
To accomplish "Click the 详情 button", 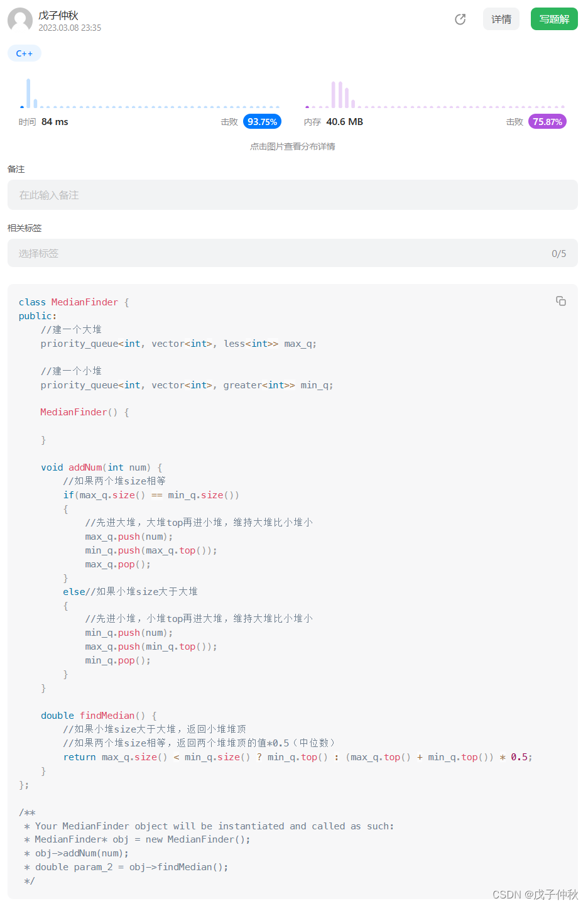I will tap(501, 19).
